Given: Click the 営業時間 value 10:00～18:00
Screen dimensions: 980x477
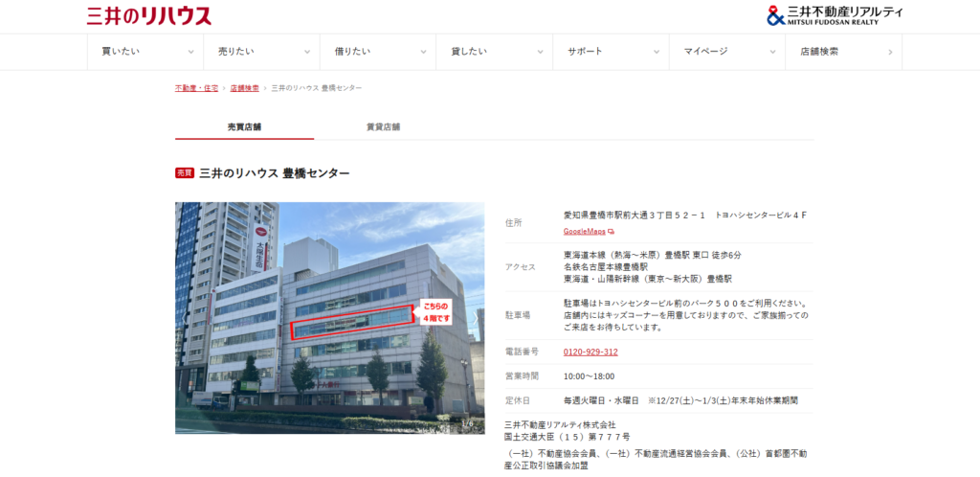Looking at the screenshot, I should (589, 376).
